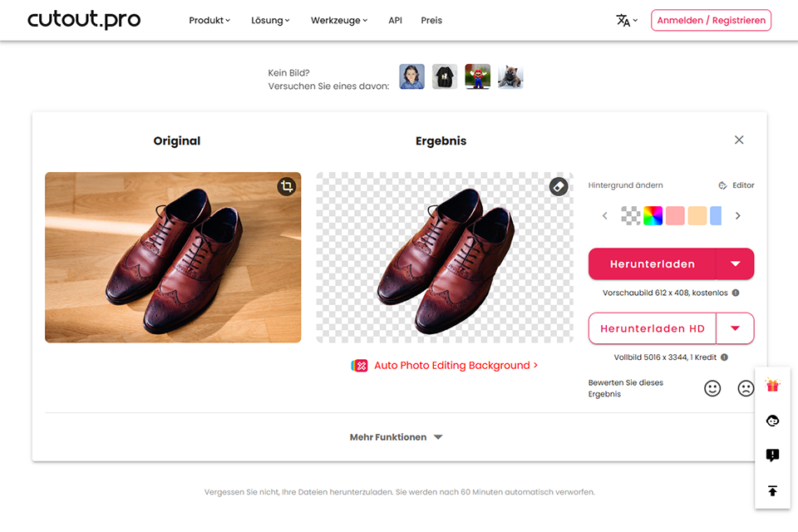Expand the Herunterladen HD dropdown arrow

tap(736, 328)
